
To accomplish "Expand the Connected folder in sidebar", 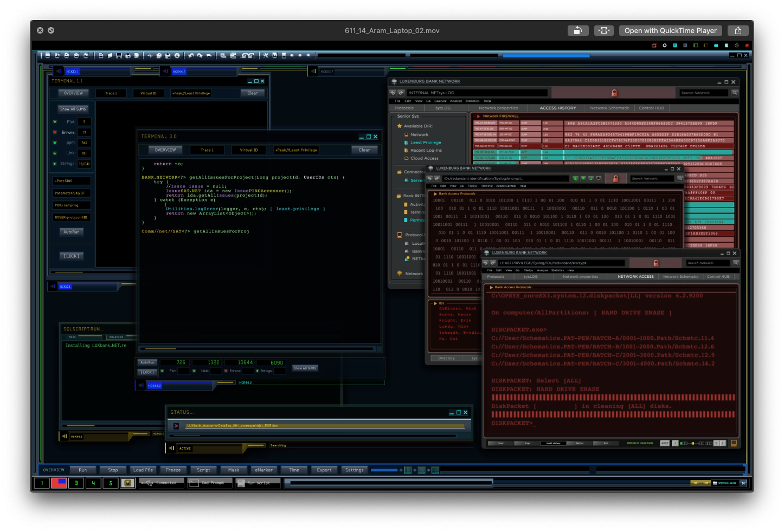I will [x=400, y=172].
